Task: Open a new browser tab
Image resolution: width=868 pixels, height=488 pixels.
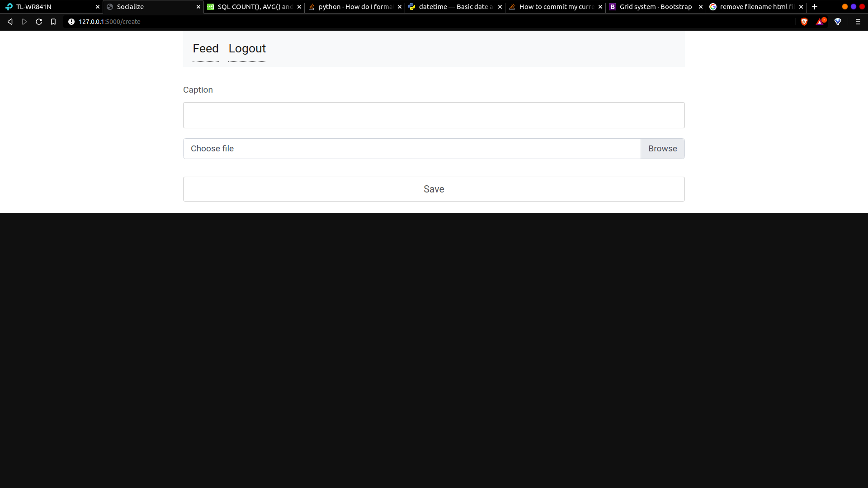Action: 814,7
